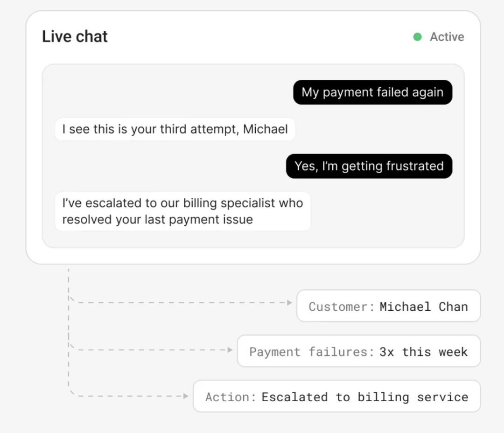
Task: Click the "third attempt, Michael" reply bubble
Action: click(175, 129)
